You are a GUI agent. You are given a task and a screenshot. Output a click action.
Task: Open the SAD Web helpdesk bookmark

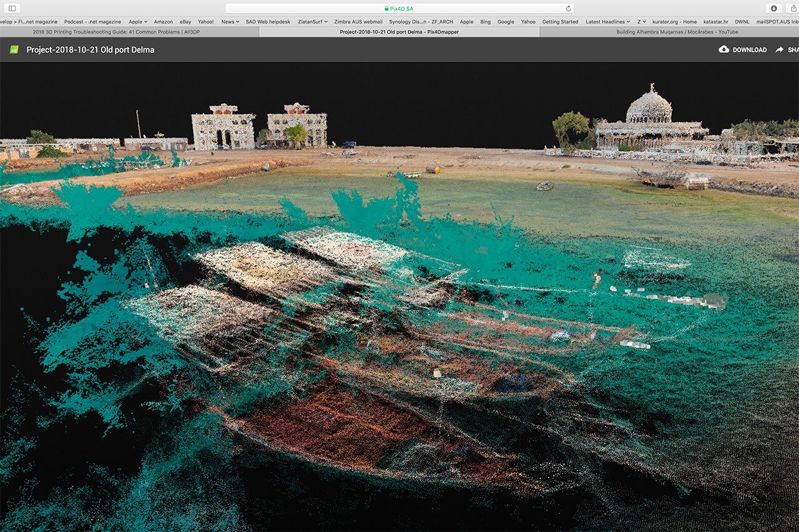268,22
